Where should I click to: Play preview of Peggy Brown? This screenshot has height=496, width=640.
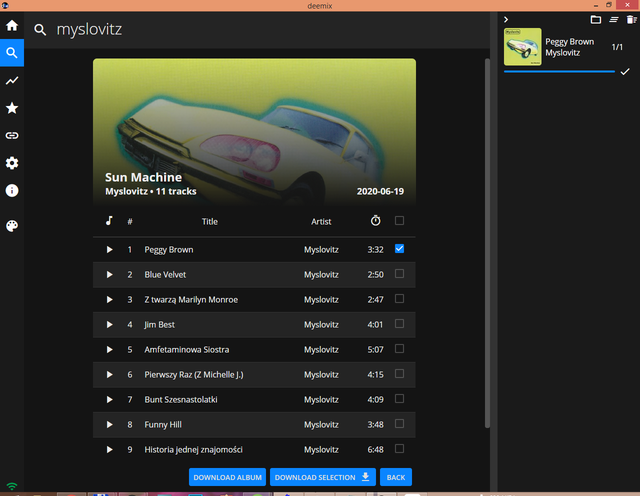(x=109, y=249)
